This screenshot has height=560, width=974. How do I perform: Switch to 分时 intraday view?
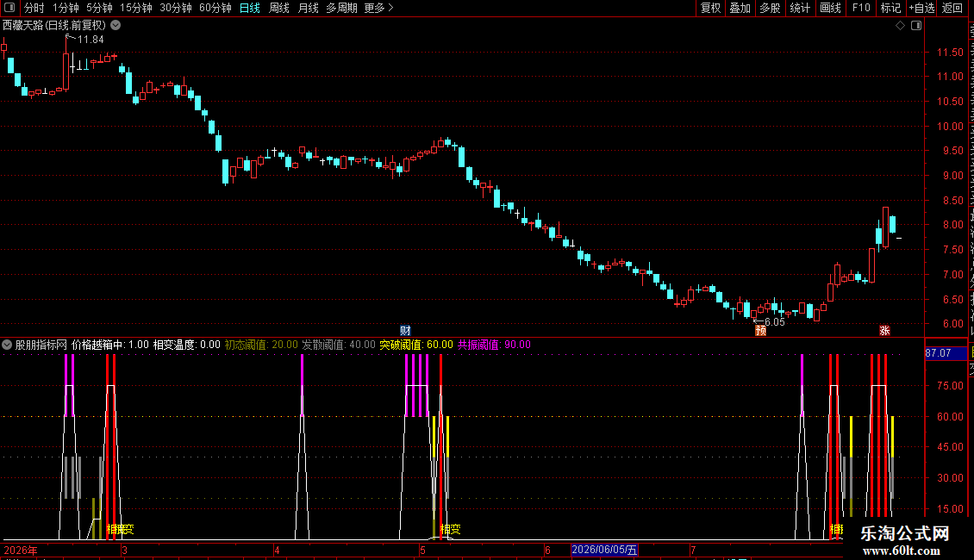pyautogui.click(x=34, y=8)
